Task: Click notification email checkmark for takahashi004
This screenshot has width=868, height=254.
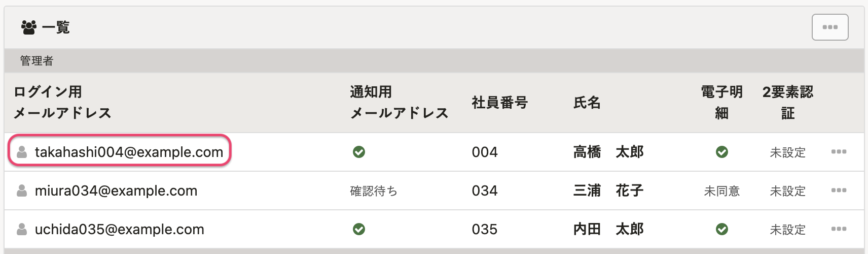Action: pos(359,152)
